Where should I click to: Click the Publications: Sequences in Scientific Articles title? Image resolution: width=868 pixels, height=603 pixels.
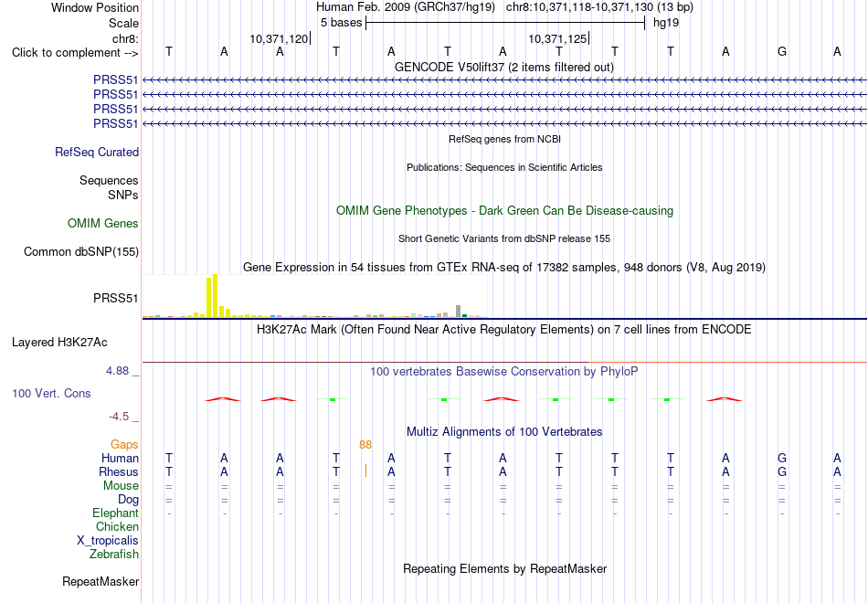(x=504, y=167)
